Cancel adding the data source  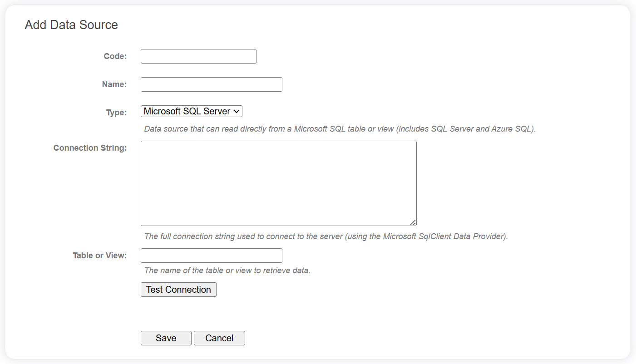tap(219, 338)
